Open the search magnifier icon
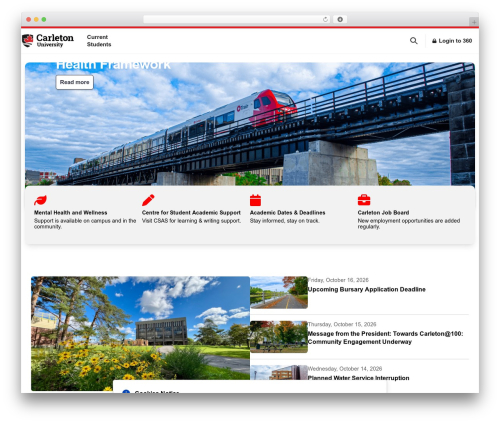This screenshot has width=500, height=423. point(413,41)
